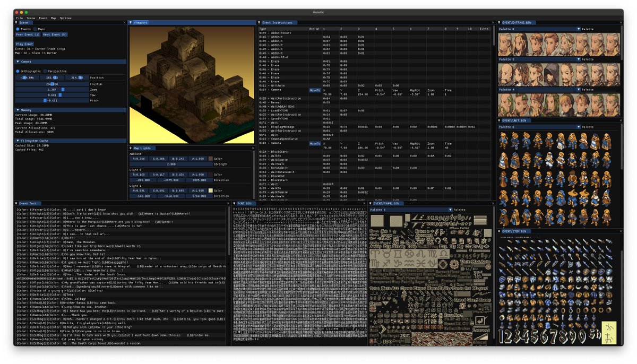Open the Event Text panel's window menu triangle
The width and height of the screenshot is (637, 364).
tap(16, 203)
